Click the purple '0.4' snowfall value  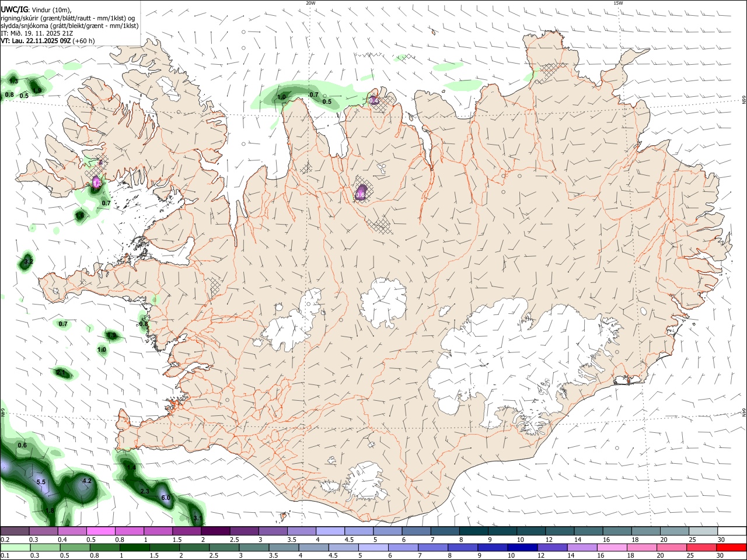click(373, 101)
